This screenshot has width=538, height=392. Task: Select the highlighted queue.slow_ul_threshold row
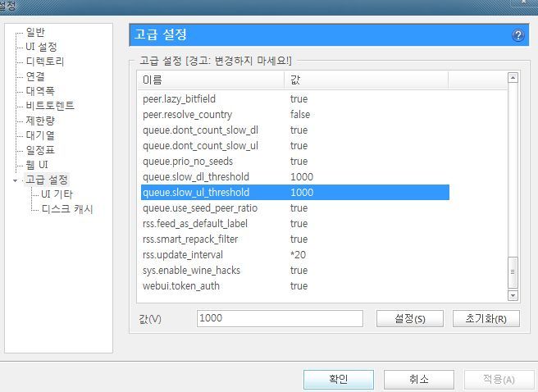tap(295, 193)
